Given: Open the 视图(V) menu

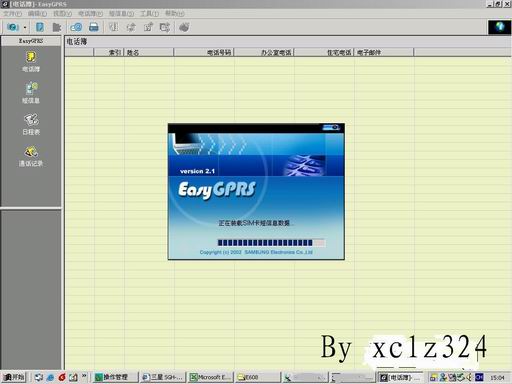Looking at the screenshot, I should coord(62,14).
